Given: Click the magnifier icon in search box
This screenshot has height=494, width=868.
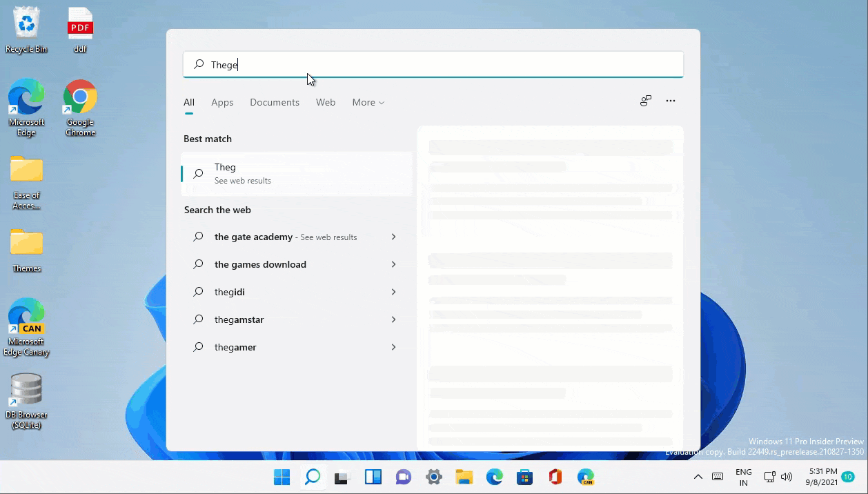Looking at the screenshot, I should tap(199, 64).
